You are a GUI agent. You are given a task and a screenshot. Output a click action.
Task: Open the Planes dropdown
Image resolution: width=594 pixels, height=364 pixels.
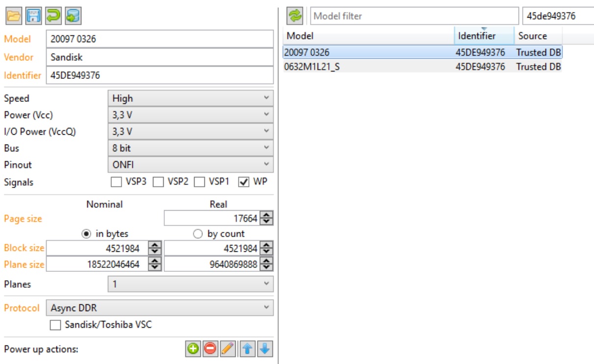[x=190, y=284]
